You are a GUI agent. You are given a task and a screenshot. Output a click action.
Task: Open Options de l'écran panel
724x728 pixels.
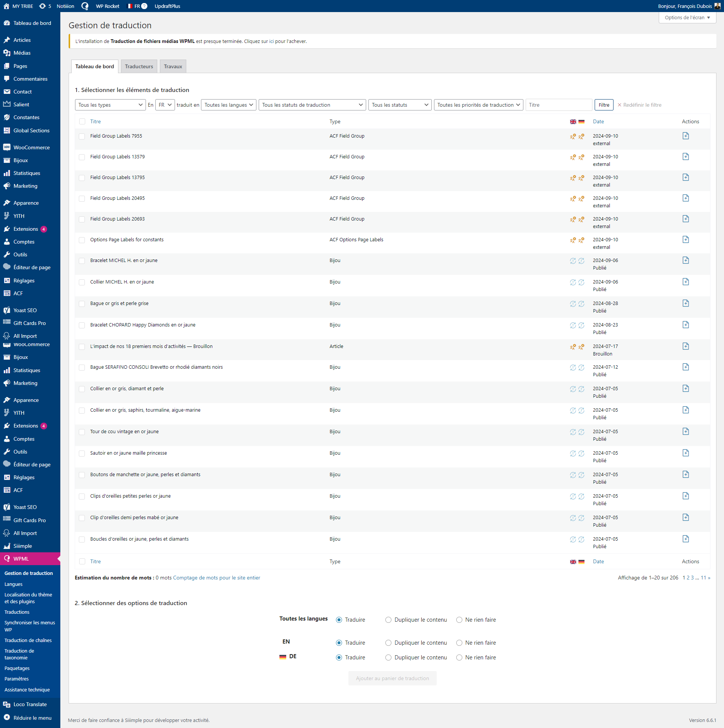click(x=687, y=18)
